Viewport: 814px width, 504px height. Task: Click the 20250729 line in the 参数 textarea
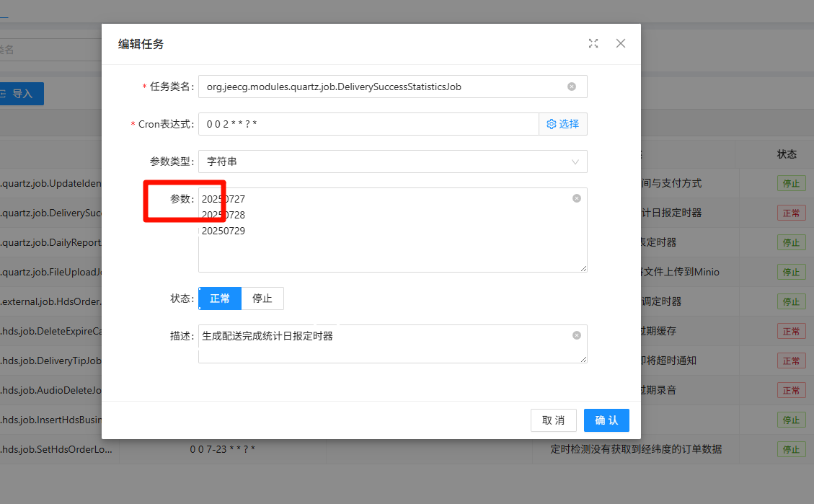224,231
